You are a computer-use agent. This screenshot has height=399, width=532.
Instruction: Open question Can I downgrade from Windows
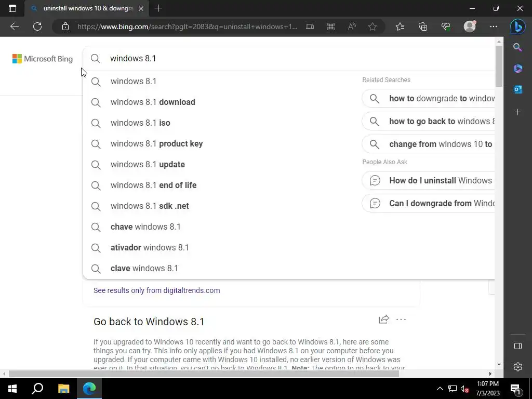pos(428,203)
